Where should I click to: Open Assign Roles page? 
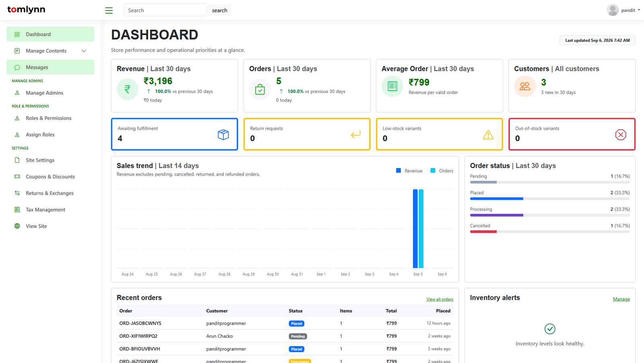pos(50,135)
